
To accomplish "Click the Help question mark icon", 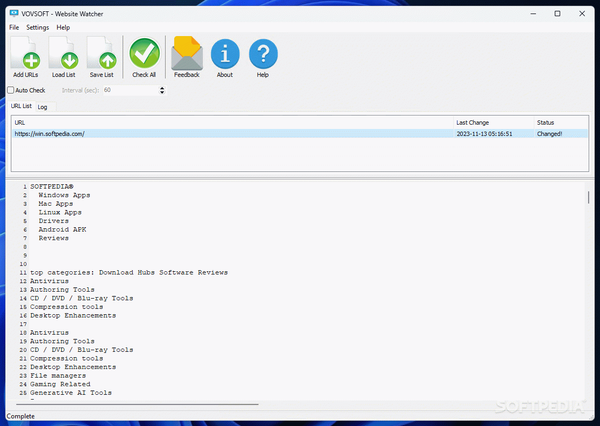I will pos(263,57).
